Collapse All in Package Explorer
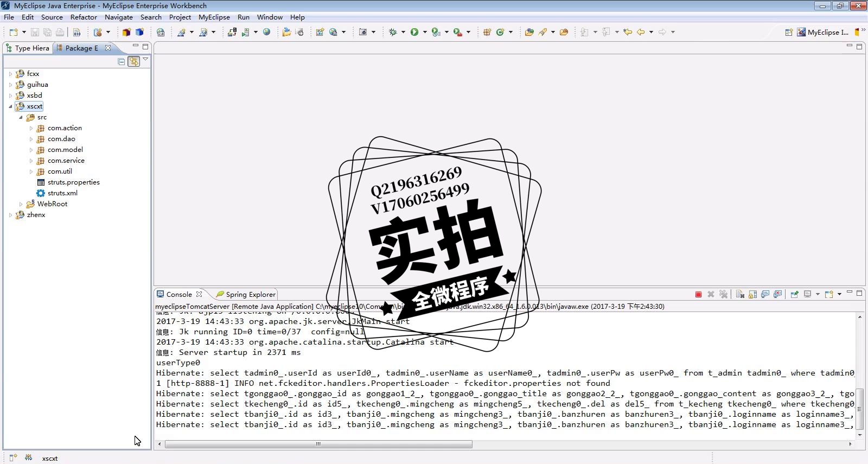This screenshot has width=868, height=464. tap(122, 61)
